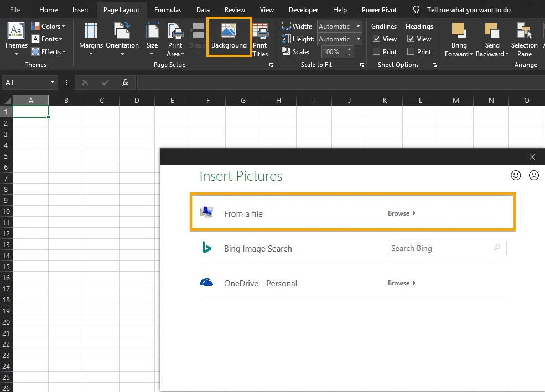The height and width of the screenshot is (392, 545).
Task: Click the Tell me what you want to do box
Action: point(469,10)
